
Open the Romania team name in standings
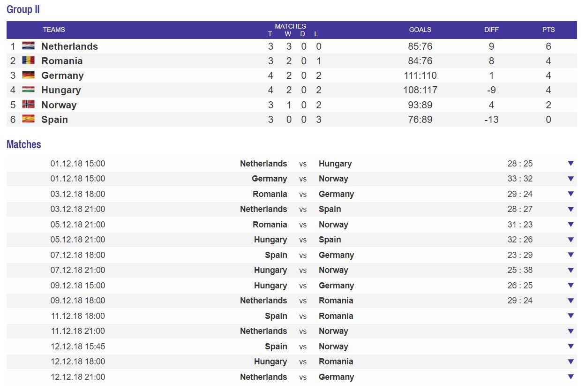point(62,60)
